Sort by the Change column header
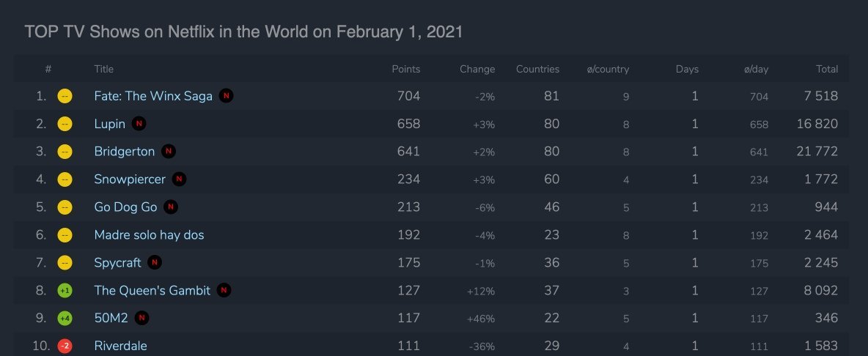The height and width of the screenshot is (356, 868). click(477, 70)
